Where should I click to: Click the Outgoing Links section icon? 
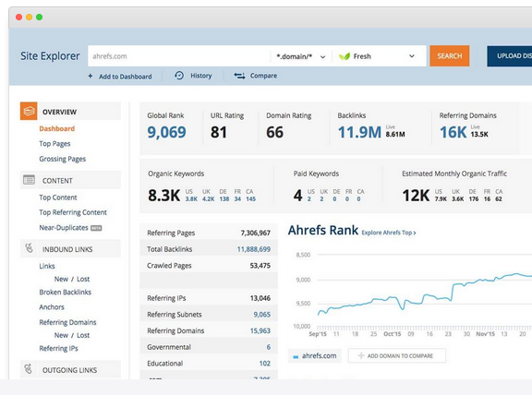point(29,369)
